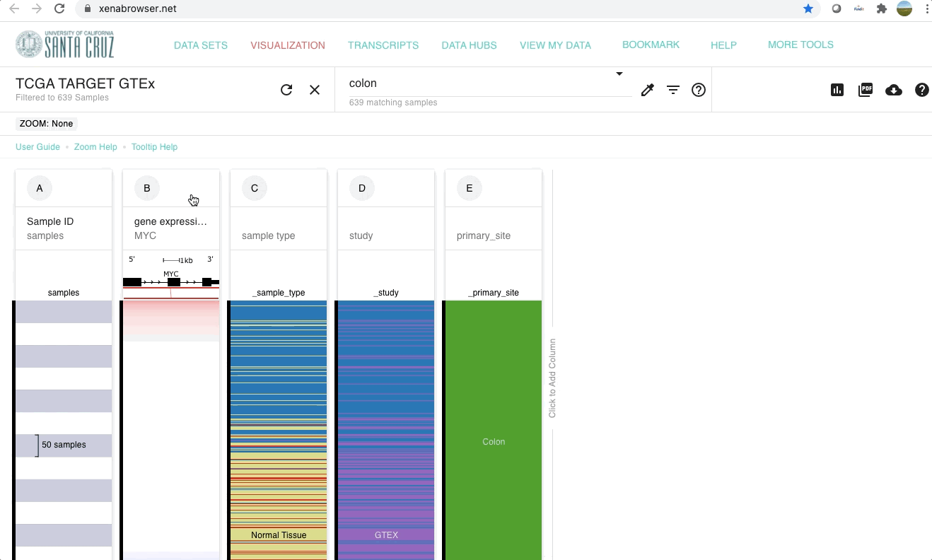
Task: Click the eyedropper highlight icon
Action: click(x=647, y=90)
